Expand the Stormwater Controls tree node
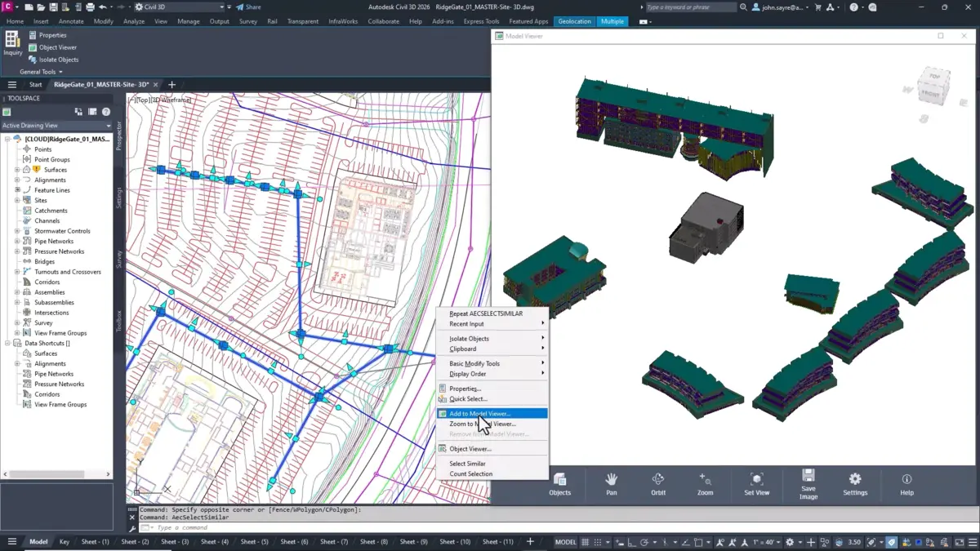980x551 pixels. (17, 231)
